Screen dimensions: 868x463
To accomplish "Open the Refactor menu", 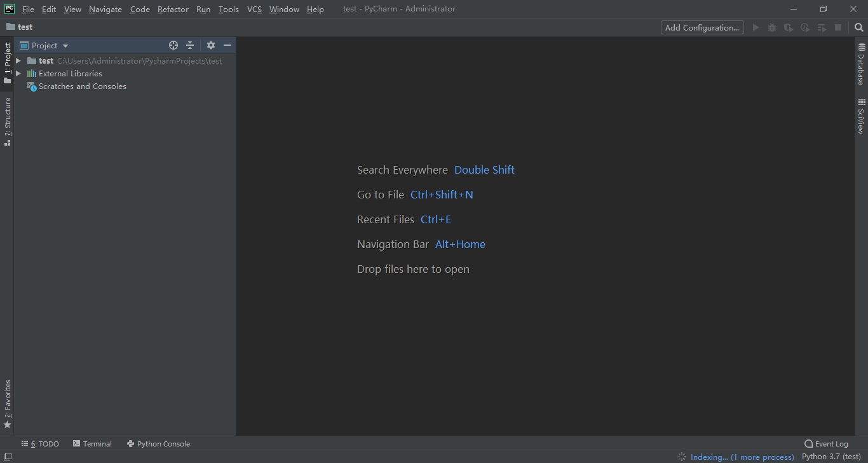I will tap(173, 9).
